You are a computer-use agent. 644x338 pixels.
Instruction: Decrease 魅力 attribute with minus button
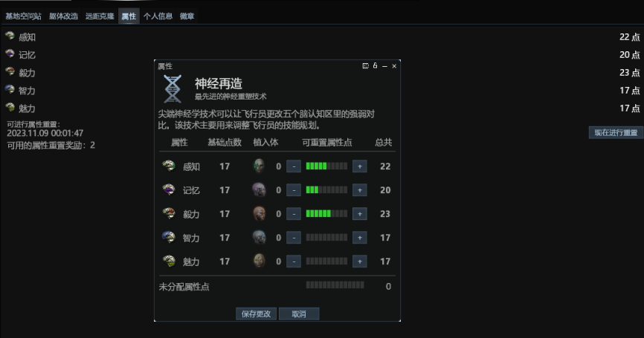[293, 261]
